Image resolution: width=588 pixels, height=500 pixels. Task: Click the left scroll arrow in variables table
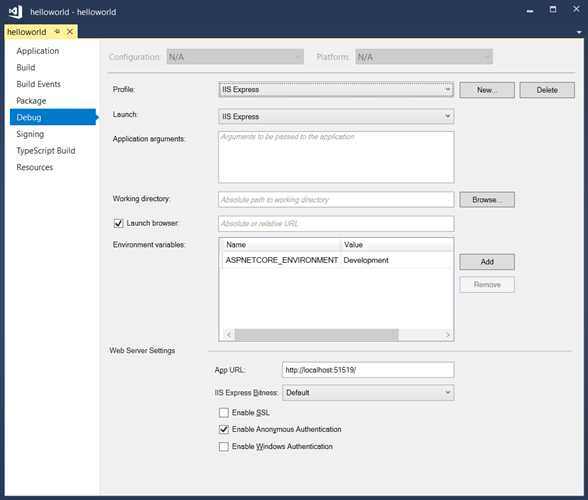(229, 335)
